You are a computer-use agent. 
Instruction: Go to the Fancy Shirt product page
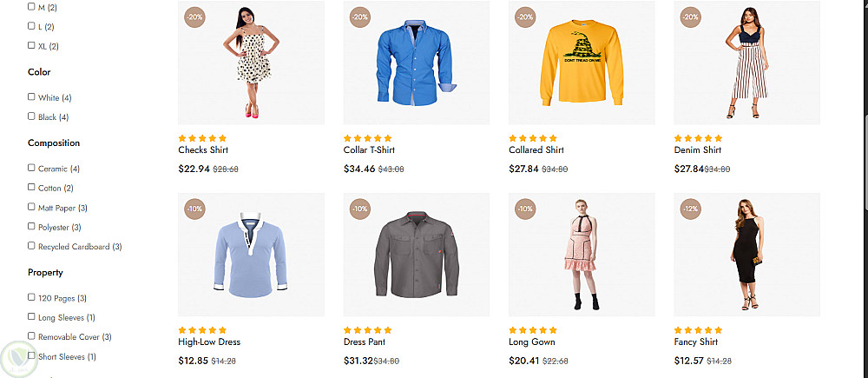[698, 342]
